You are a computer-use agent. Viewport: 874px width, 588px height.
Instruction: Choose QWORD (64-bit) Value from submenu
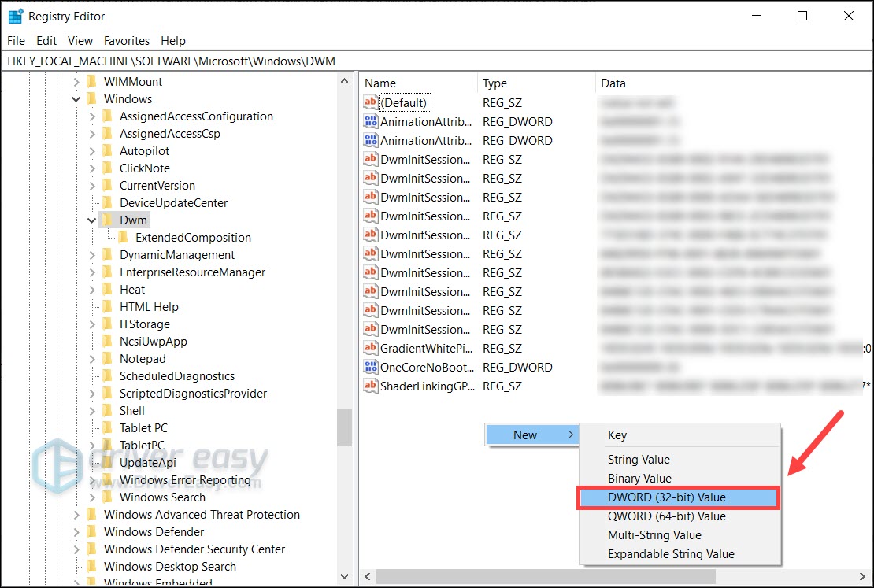point(680,516)
